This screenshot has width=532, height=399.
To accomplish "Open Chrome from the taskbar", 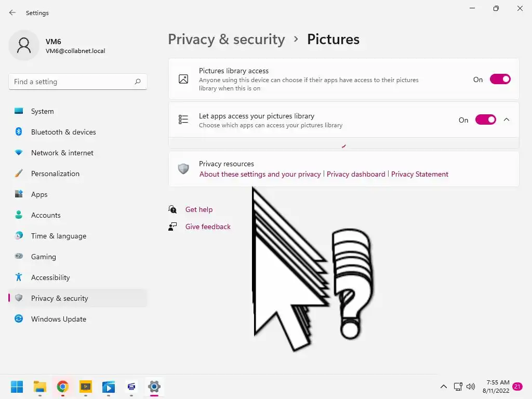I will click(63, 387).
